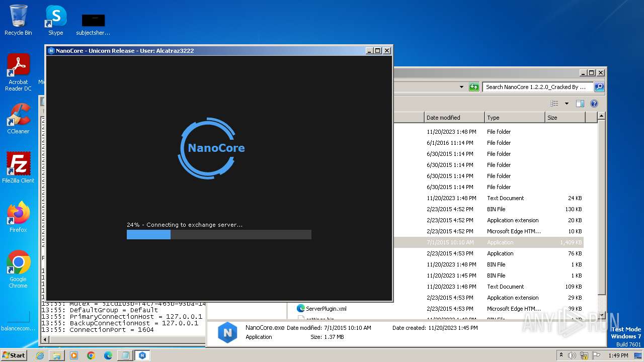Focus the Search NanoCore field in Explorer
Image resolution: width=644 pixels, height=362 pixels.
(537, 87)
